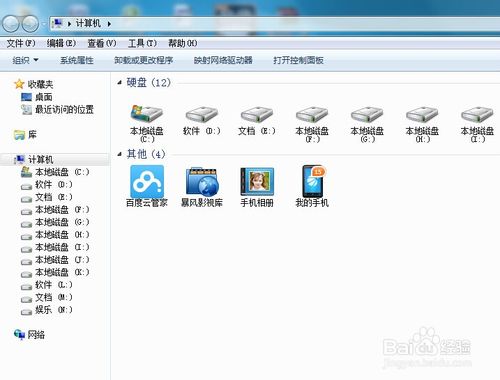Open the 本地磁盘 (G:) drive icon

367,124
